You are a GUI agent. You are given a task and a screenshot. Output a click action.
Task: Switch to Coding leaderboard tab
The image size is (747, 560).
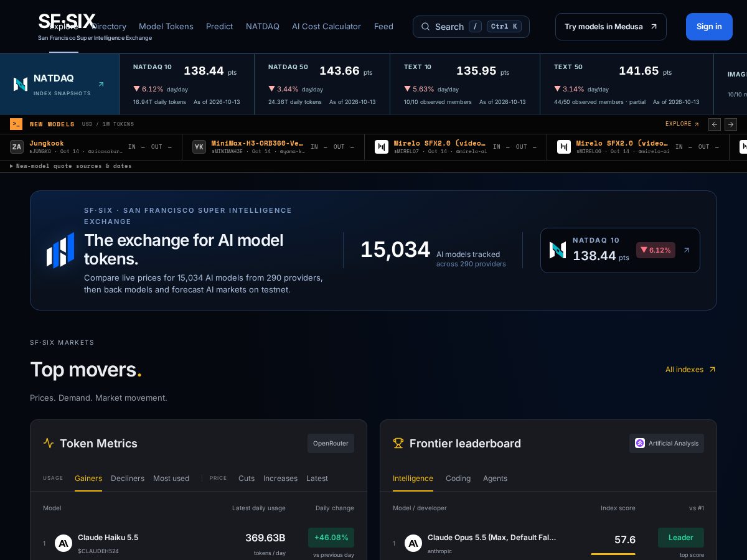458,478
